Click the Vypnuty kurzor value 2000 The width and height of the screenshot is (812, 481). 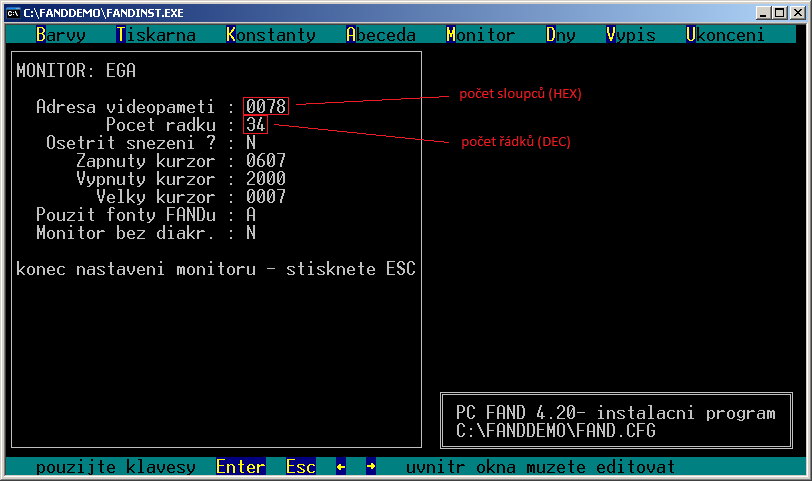click(x=266, y=179)
